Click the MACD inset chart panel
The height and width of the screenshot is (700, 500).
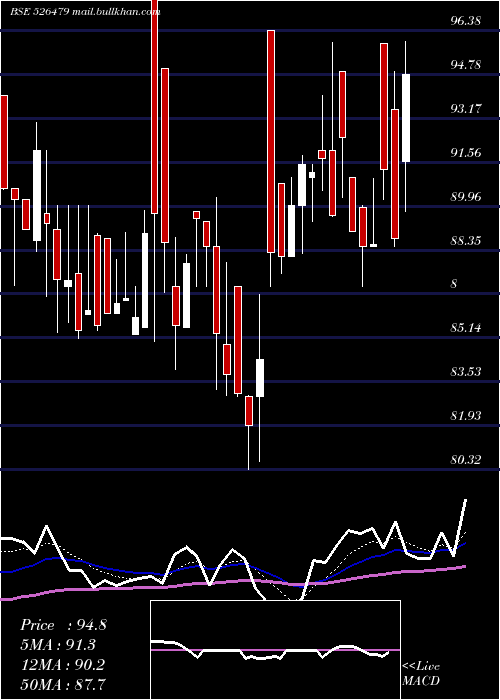[275, 650]
